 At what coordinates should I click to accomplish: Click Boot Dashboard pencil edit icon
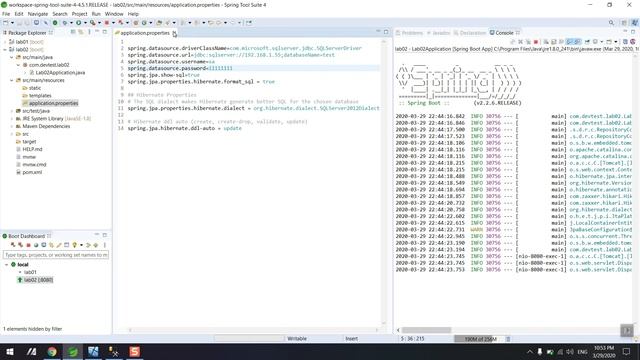(x=59, y=245)
